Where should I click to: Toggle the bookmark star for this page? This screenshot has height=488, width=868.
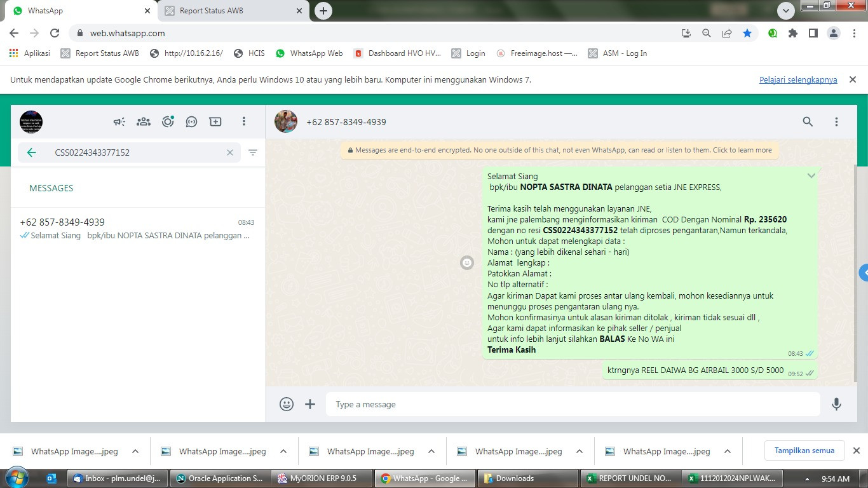[x=747, y=33]
